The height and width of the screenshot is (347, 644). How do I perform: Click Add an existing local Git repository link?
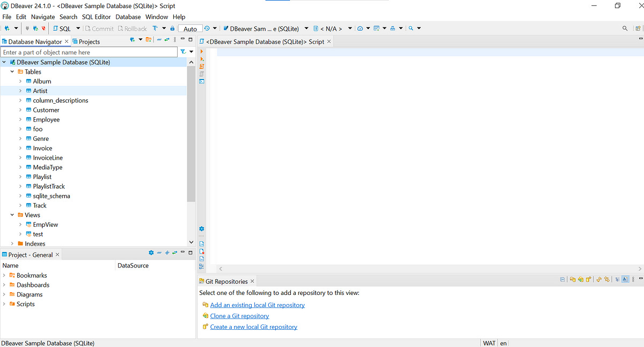(257, 305)
